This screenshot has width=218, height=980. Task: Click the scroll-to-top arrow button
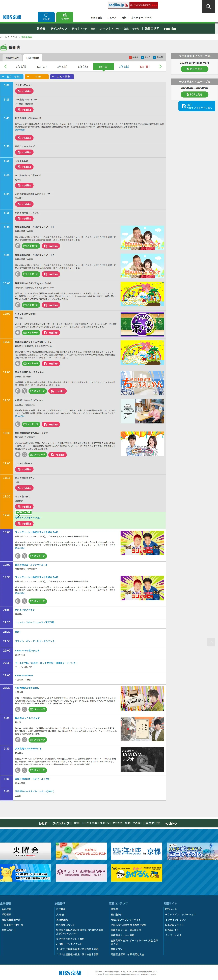(211, 642)
